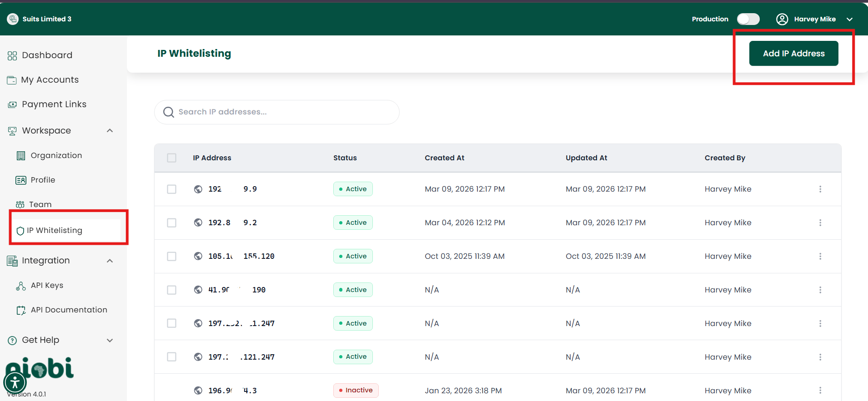The width and height of the screenshot is (868, 401).
Task: Select Organization under Workspace
Action: (x=56, y=156)
